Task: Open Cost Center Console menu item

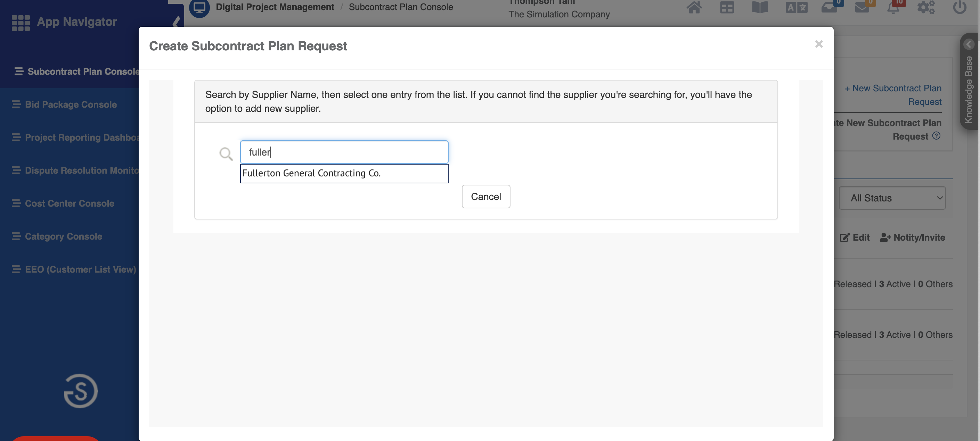Action: [x=69, y=203]
